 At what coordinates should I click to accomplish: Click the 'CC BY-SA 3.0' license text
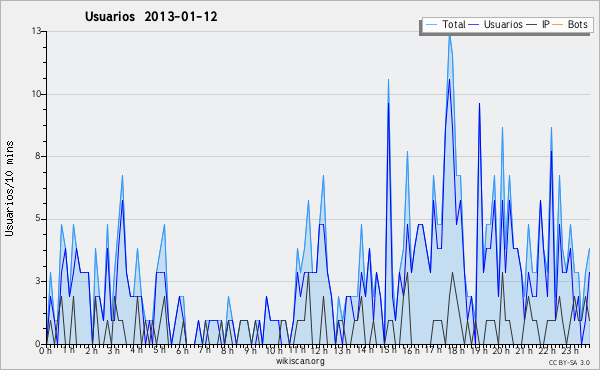[x=569, y=363]
